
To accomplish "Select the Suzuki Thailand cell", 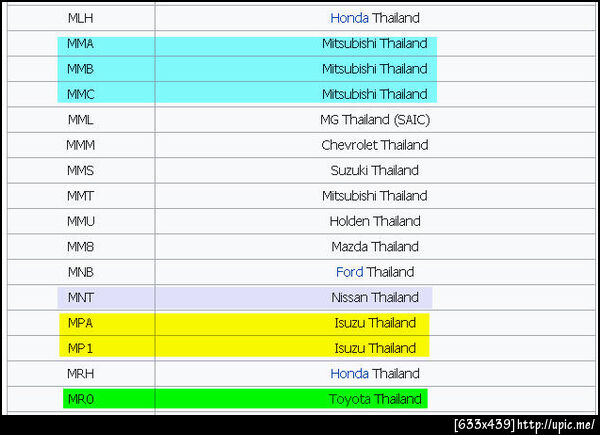I will (x=375, y=170).
